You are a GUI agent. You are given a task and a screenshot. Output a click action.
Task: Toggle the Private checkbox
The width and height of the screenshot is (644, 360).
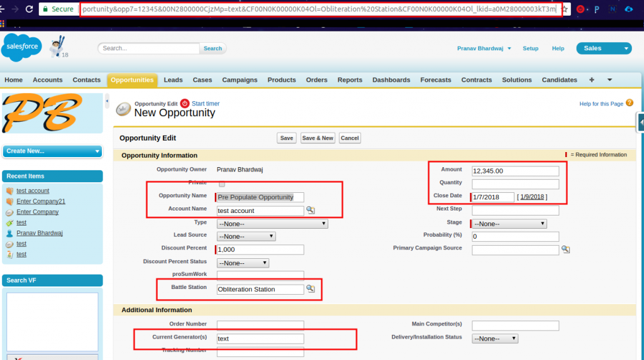click(x=222, y=183)
